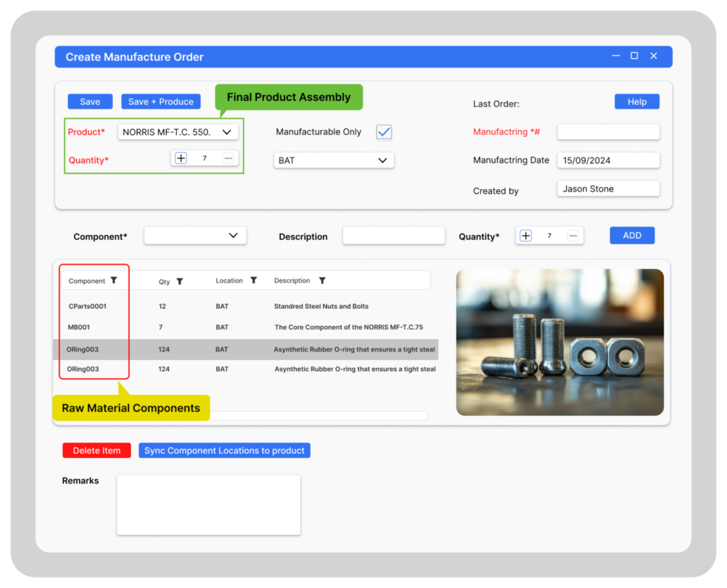Click the Save + Produce button

[161, 102]
